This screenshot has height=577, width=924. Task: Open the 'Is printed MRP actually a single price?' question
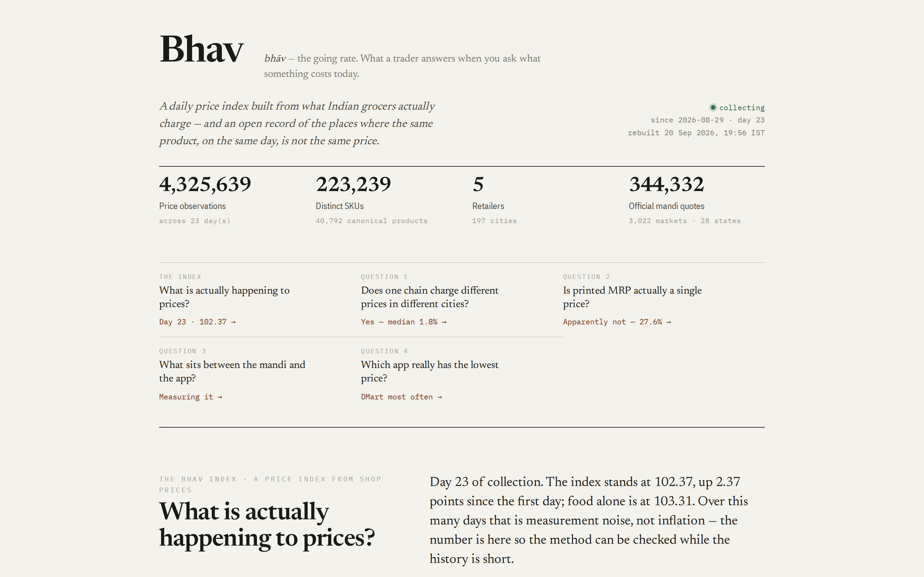pos(632,297)
